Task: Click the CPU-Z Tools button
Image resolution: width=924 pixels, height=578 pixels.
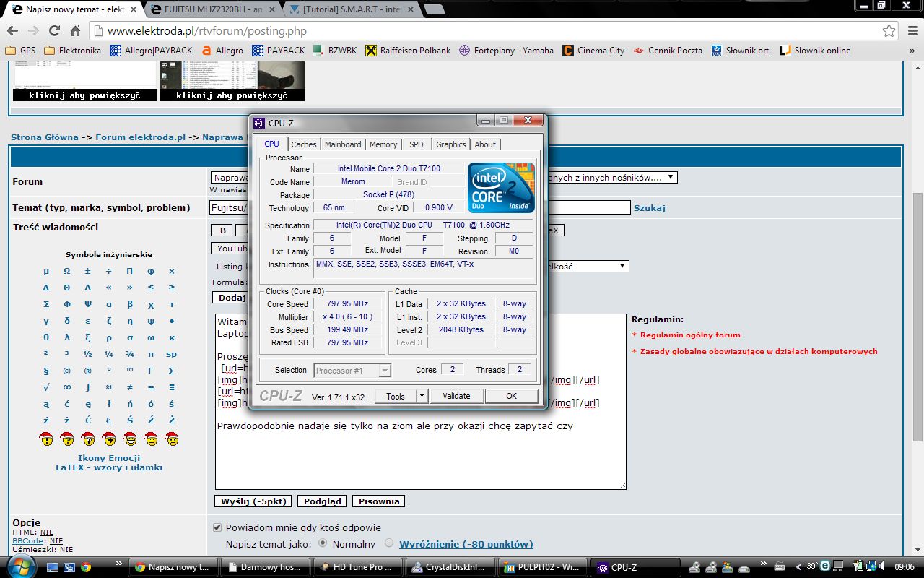Action: tap(396, 396)
